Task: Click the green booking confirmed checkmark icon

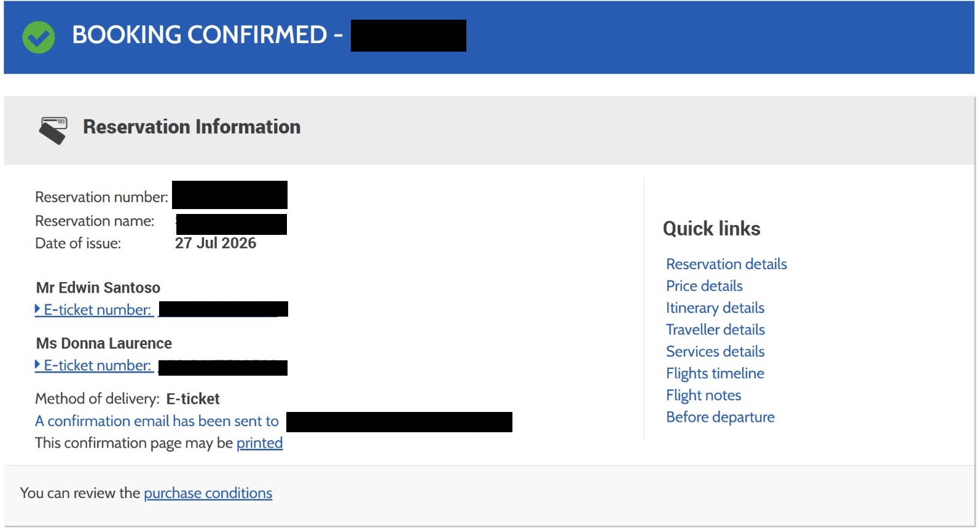Action: 39,37
